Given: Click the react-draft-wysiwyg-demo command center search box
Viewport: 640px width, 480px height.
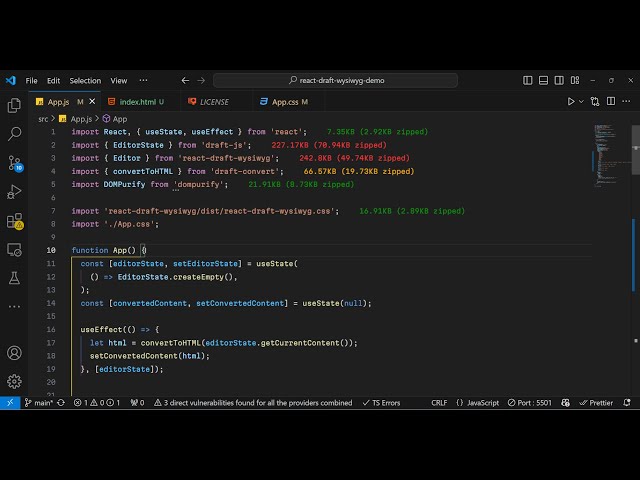Looking at the screenshot, I should [x=341, y=80].
